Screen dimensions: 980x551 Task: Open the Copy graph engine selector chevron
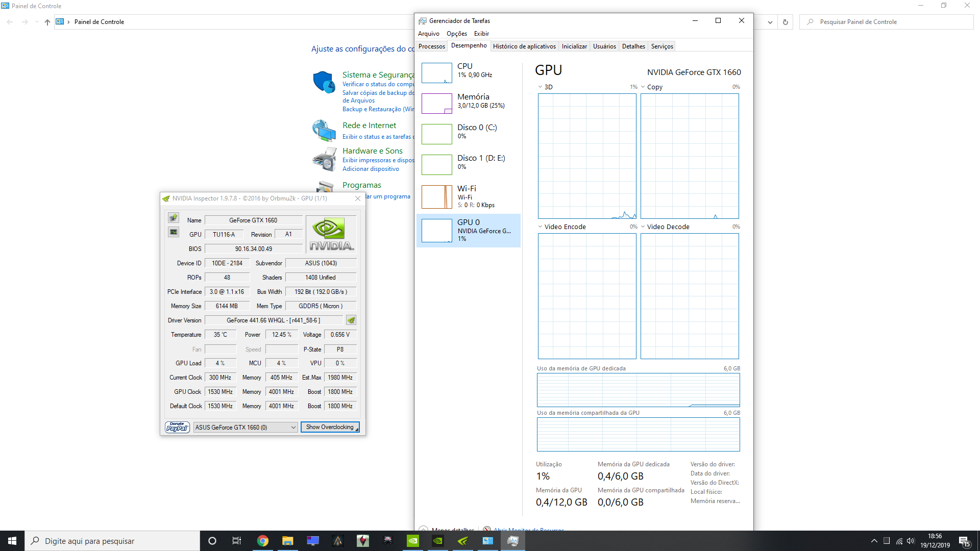[x=643, y=87]
